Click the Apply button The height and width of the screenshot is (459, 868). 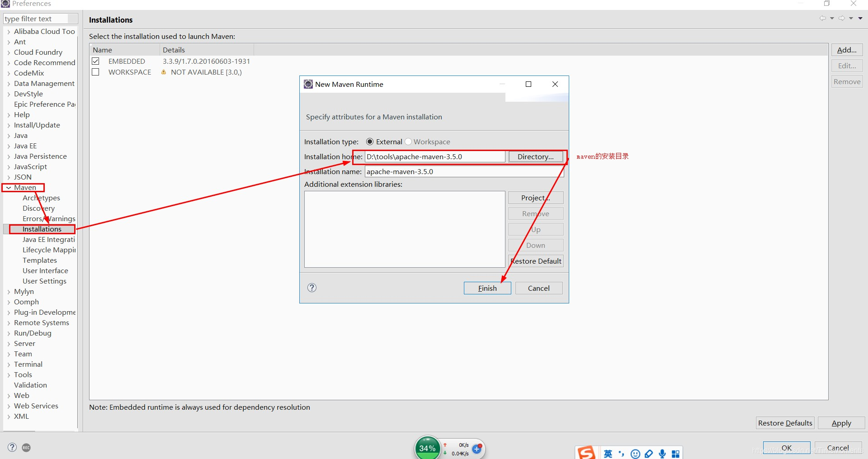click(841, 423)
